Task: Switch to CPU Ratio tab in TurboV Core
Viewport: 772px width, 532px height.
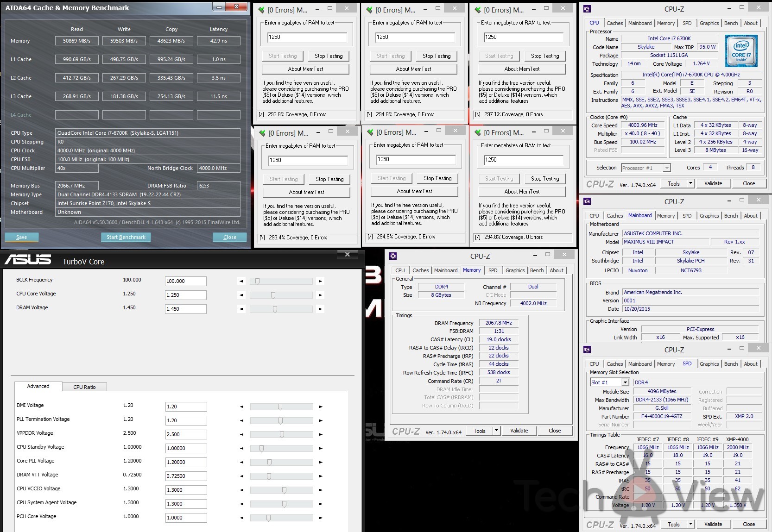Action: point(84,387)
